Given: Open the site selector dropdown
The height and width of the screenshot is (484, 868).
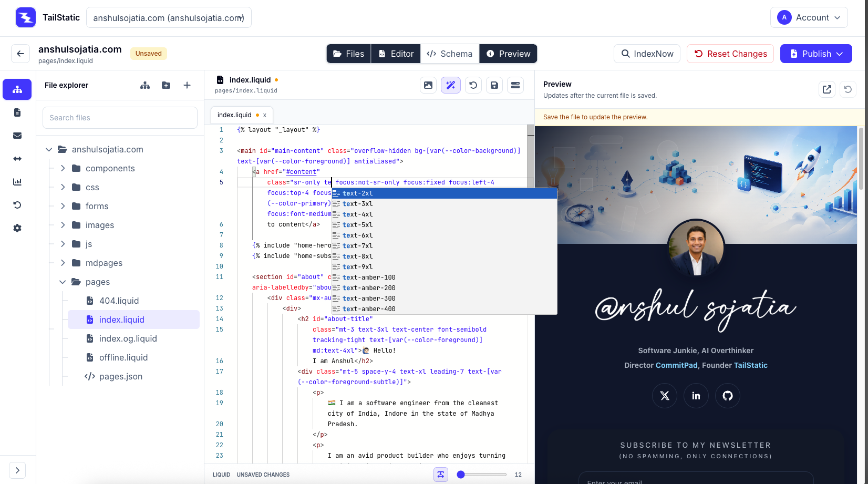Looking at the screenshot, I should tap(169, 17).
